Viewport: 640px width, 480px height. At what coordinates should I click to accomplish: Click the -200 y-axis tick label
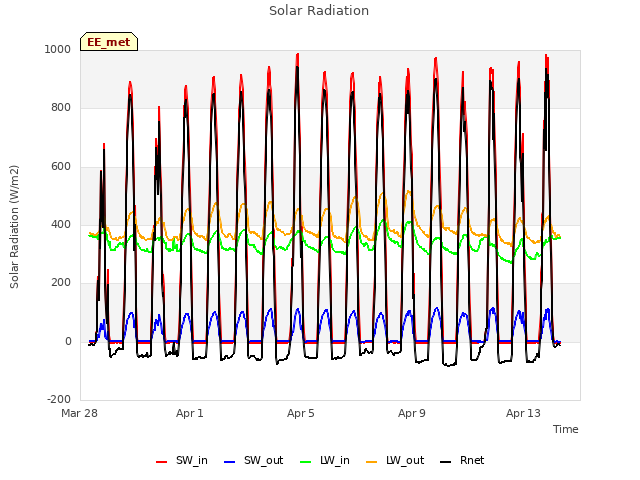[59, 399]
